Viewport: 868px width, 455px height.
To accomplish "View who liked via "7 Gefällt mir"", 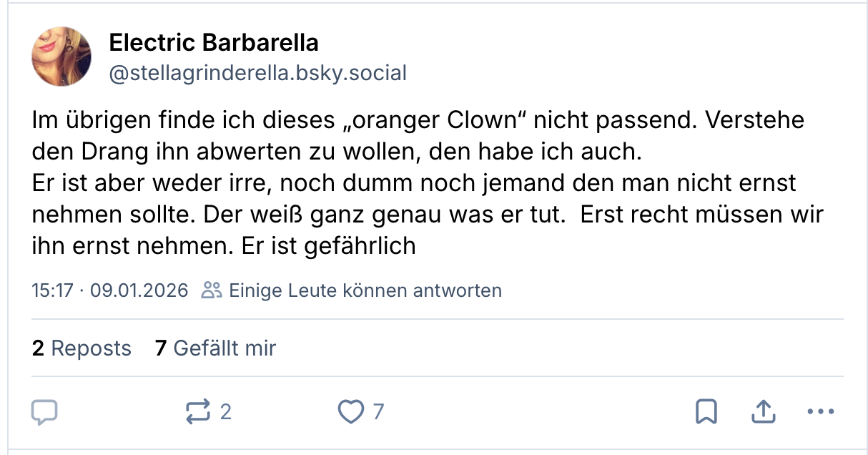I will pyautogui.click(x=215, y=348).
